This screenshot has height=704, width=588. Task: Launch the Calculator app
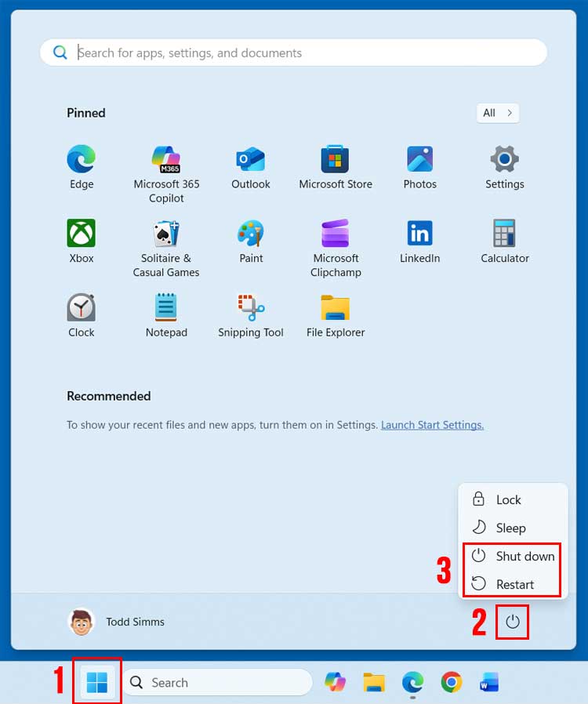(505, 241)
